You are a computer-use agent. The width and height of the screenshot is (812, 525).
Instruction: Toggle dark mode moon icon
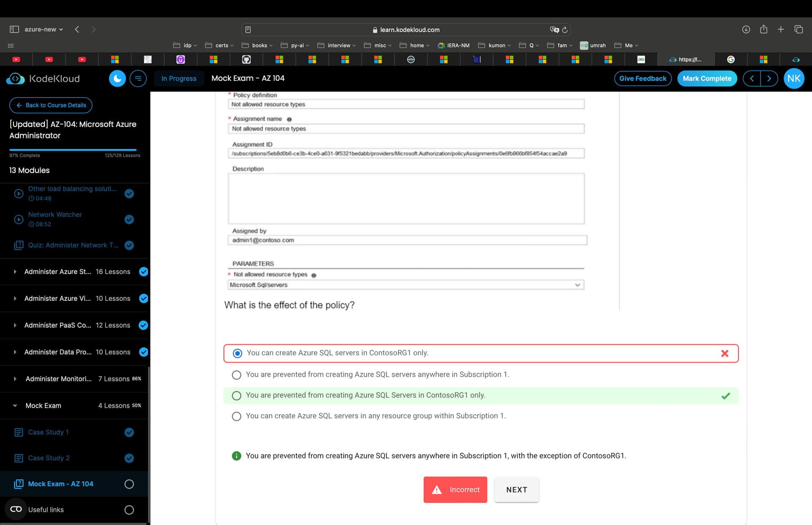click(117, 79)
